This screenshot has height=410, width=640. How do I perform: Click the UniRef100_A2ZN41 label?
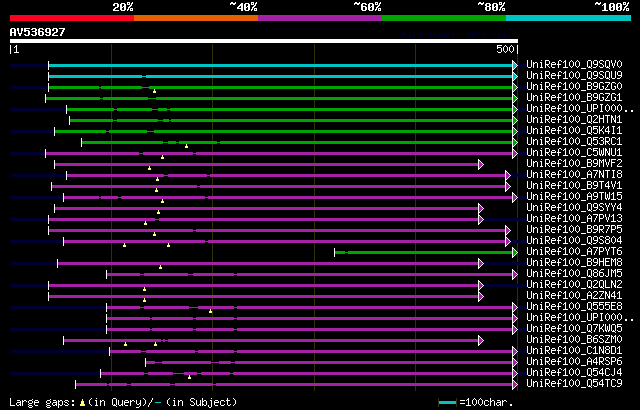[x=574, y=296]
